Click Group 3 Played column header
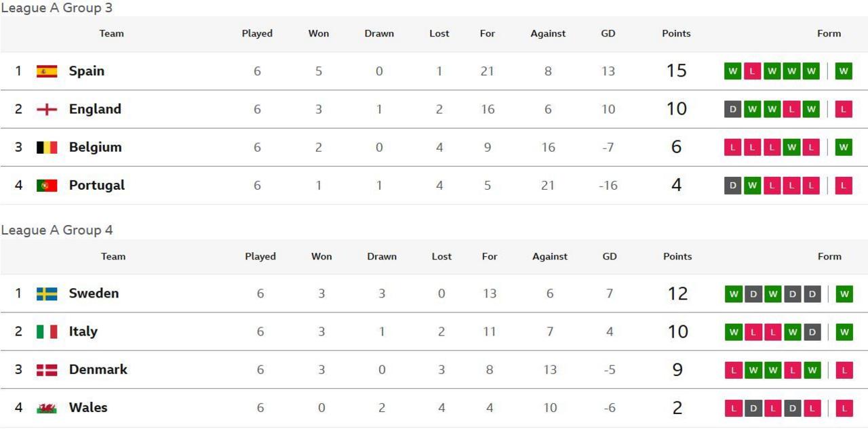The image size is (868, 429). (x=257, y=33)
